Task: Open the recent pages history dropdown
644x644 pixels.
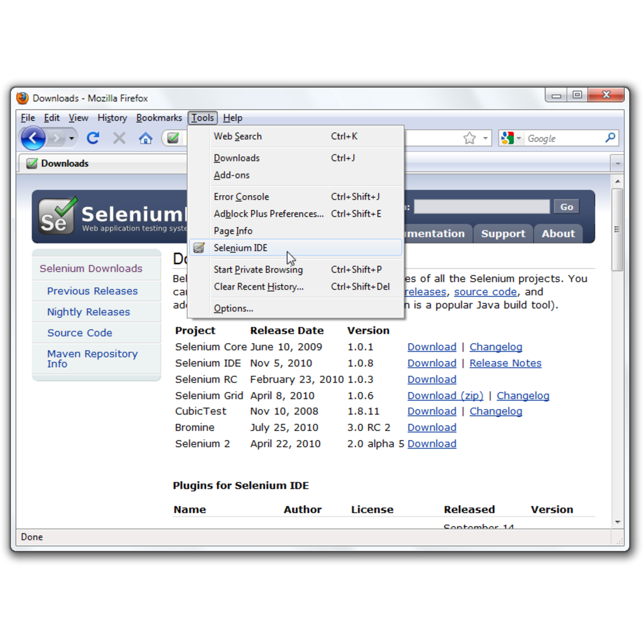Action: [x=71, y=138]
